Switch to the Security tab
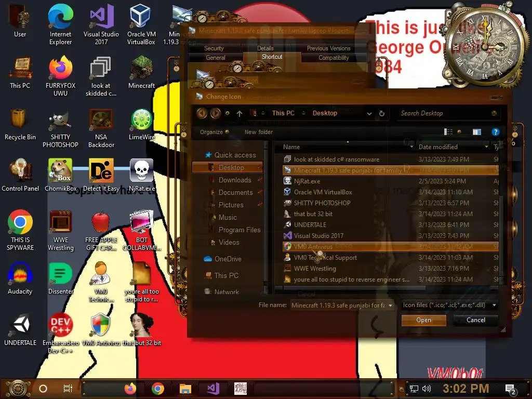532x399 pixels. [x=214, y=48]
